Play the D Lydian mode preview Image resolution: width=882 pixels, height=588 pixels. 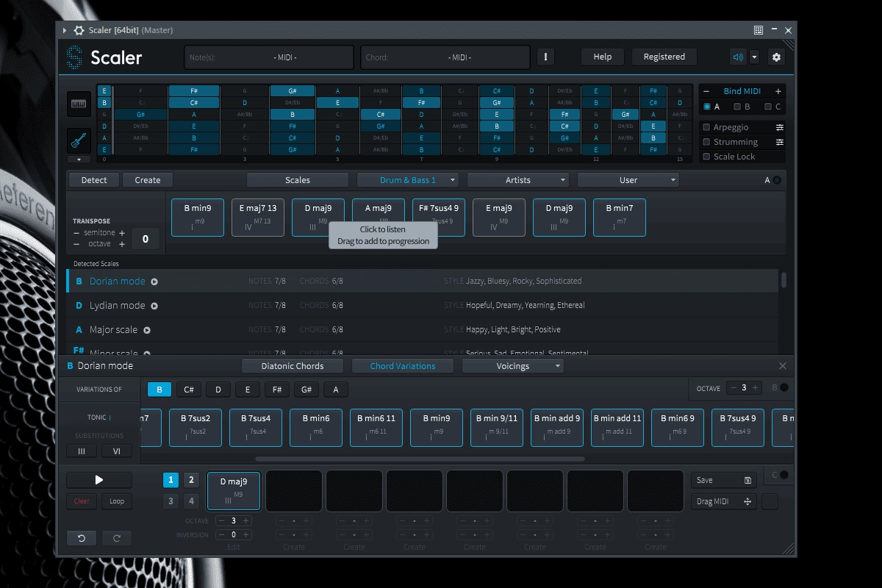click(x=154, y=306)
